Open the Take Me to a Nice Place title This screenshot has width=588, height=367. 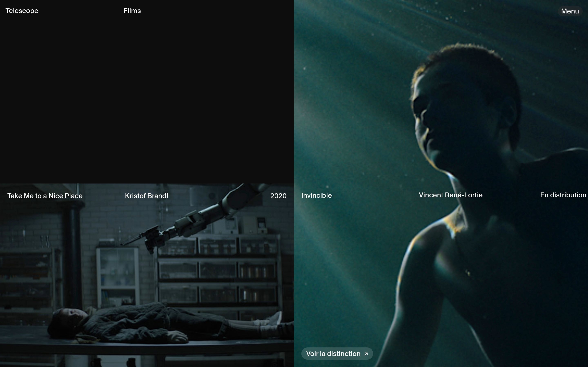[x=45, y=196]
